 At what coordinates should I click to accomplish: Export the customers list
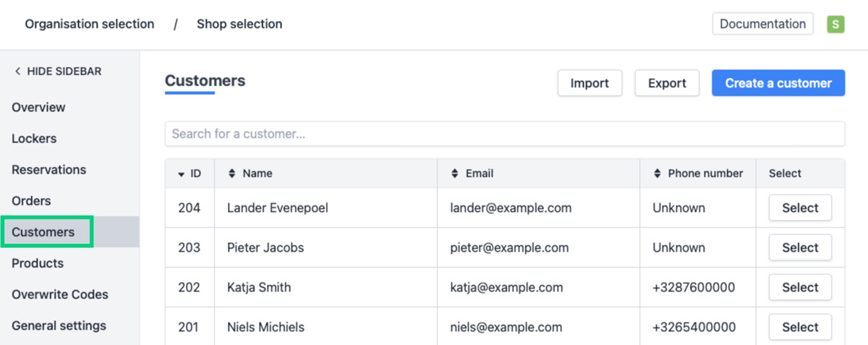coord(667,83)
